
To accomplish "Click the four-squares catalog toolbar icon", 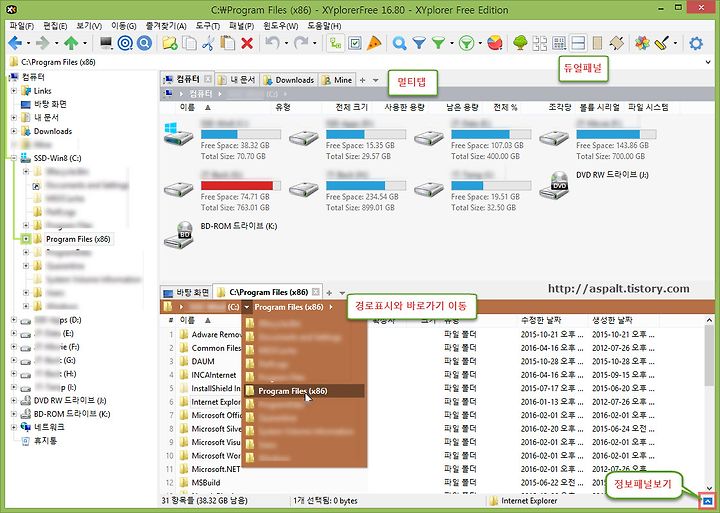I will click(x=540, y=44).
